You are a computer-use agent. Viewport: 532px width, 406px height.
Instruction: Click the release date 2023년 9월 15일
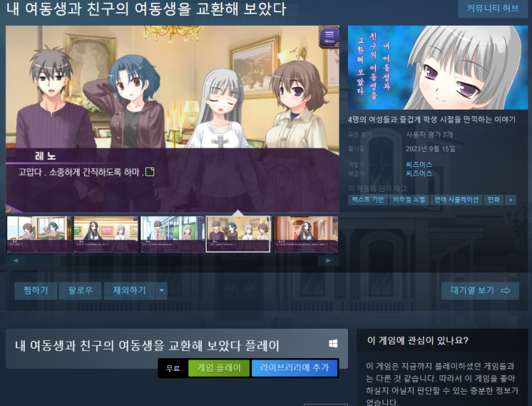430,148
